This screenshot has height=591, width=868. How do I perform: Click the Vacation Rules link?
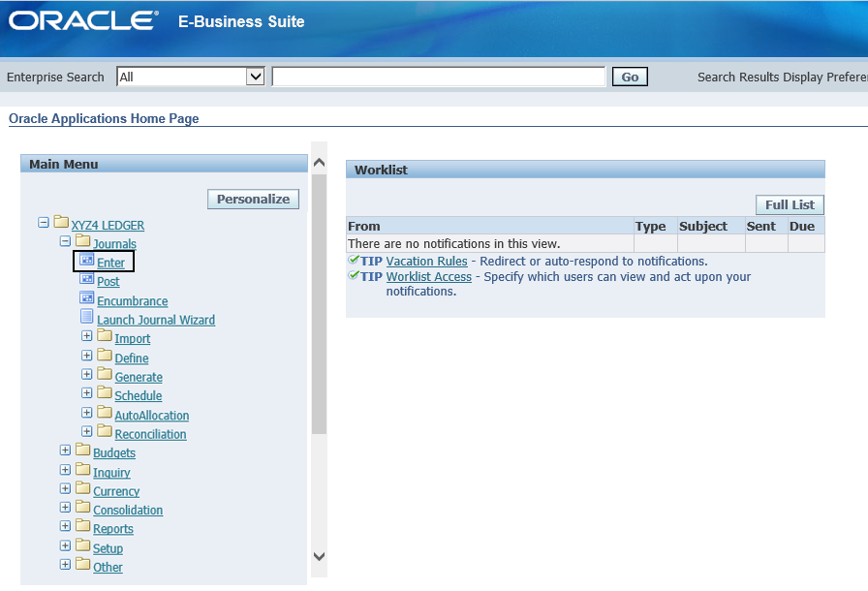(427, 262)
